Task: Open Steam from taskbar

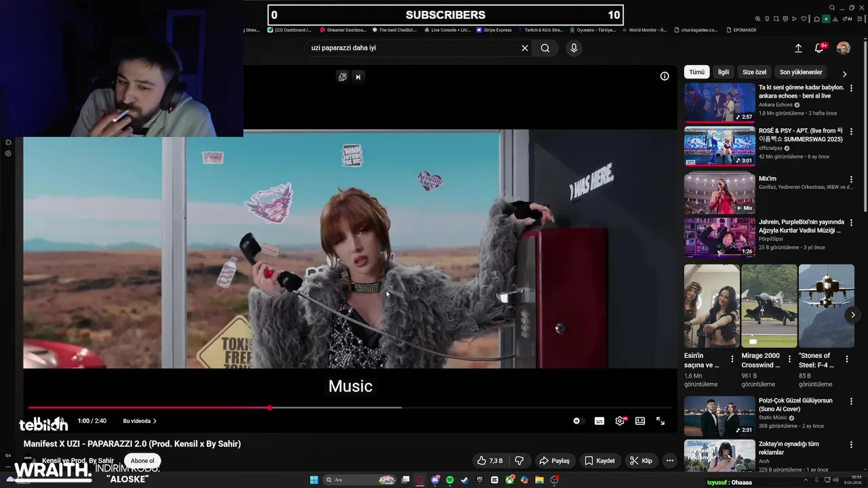Action: pos(465,480)
